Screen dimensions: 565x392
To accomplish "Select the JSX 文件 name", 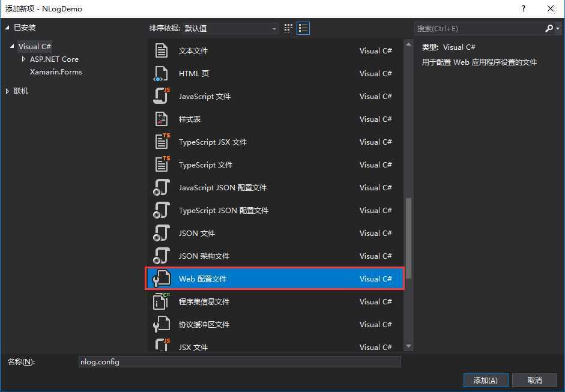I will pyautogui.click(x=193, y=347).
